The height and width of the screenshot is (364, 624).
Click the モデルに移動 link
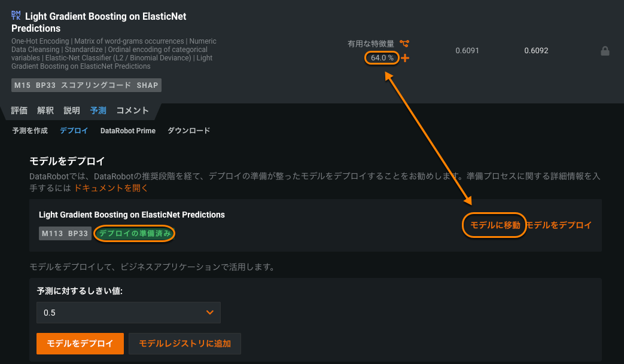pos(495,225)
